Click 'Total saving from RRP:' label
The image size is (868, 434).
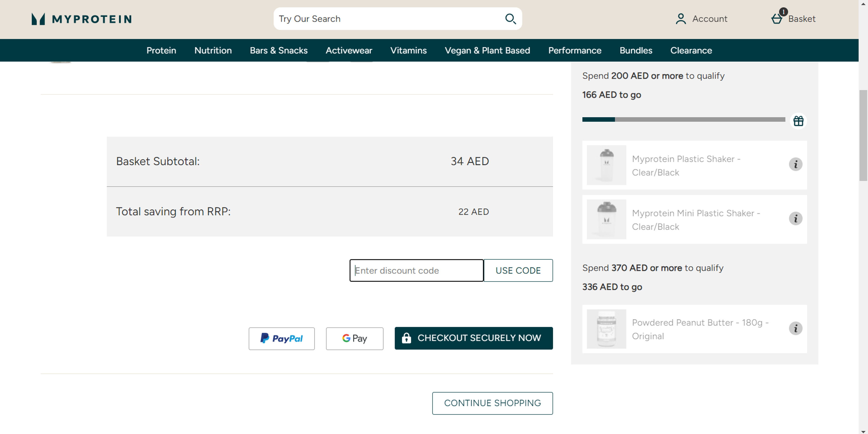[x=173, y=212]
